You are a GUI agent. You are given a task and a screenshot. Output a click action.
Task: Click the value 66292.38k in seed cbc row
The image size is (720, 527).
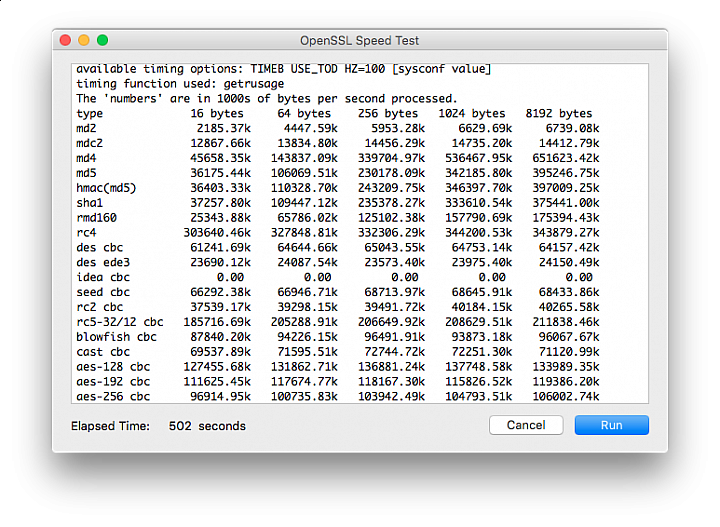[x=220, y=292]
